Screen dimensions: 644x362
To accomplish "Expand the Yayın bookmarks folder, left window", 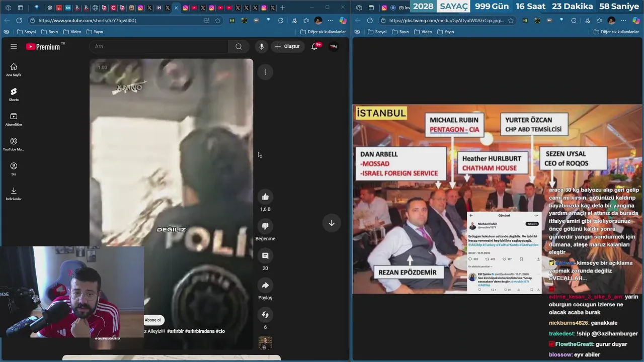I will 95,32.
